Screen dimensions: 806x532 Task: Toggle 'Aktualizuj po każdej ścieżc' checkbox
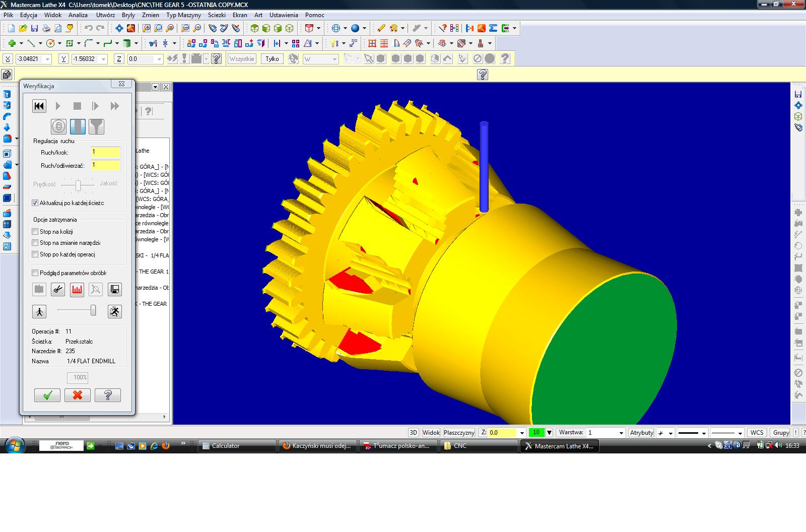(35, 203)
